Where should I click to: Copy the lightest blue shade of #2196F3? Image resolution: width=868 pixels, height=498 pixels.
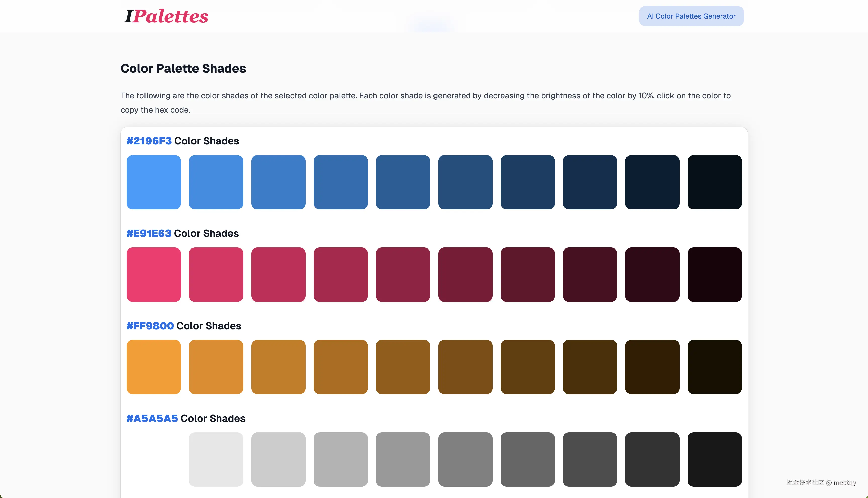(154, 182)
